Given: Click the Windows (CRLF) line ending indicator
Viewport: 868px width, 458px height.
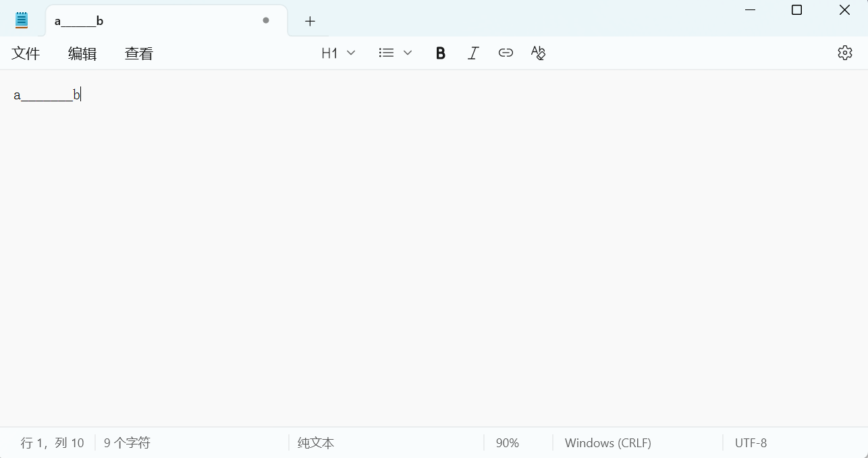Looking at the screenshot, I should (x=607, y=442).
